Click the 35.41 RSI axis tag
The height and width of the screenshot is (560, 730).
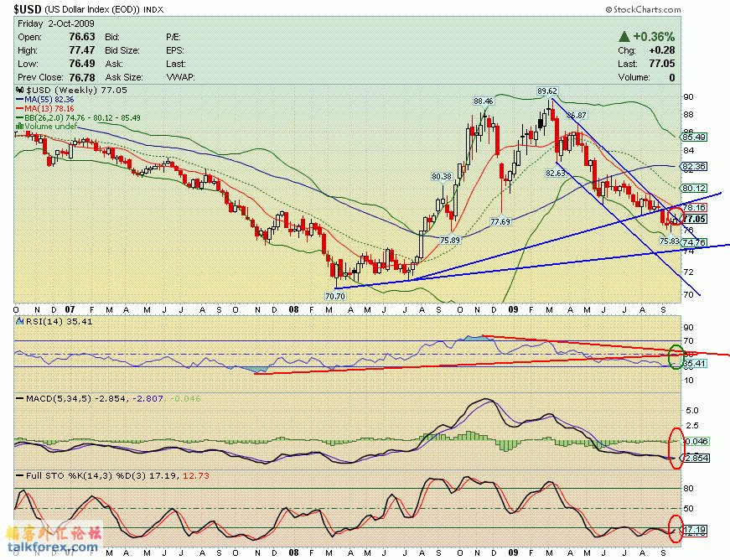[x=694, y=363]
